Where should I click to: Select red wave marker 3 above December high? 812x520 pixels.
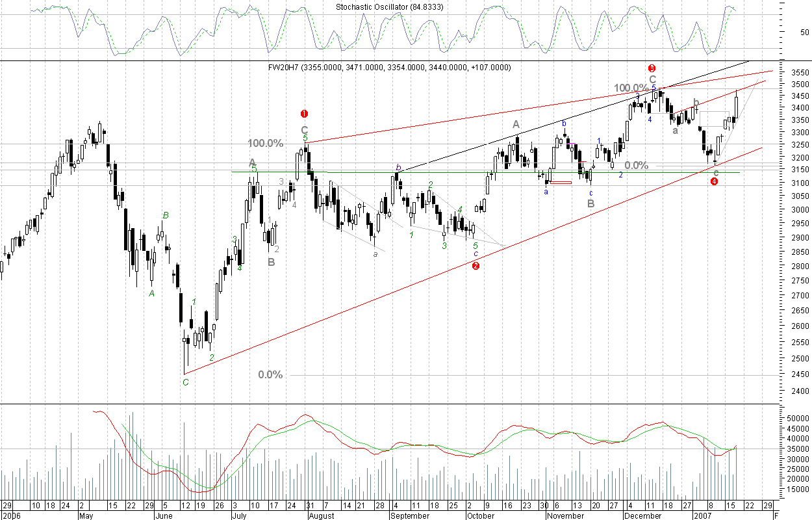(652, 68)
